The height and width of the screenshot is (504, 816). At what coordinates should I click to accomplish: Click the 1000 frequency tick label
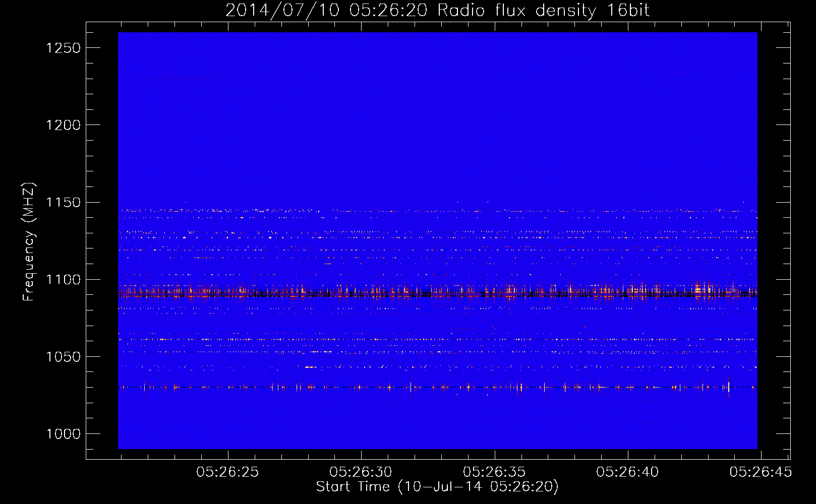tap(63, 434)
